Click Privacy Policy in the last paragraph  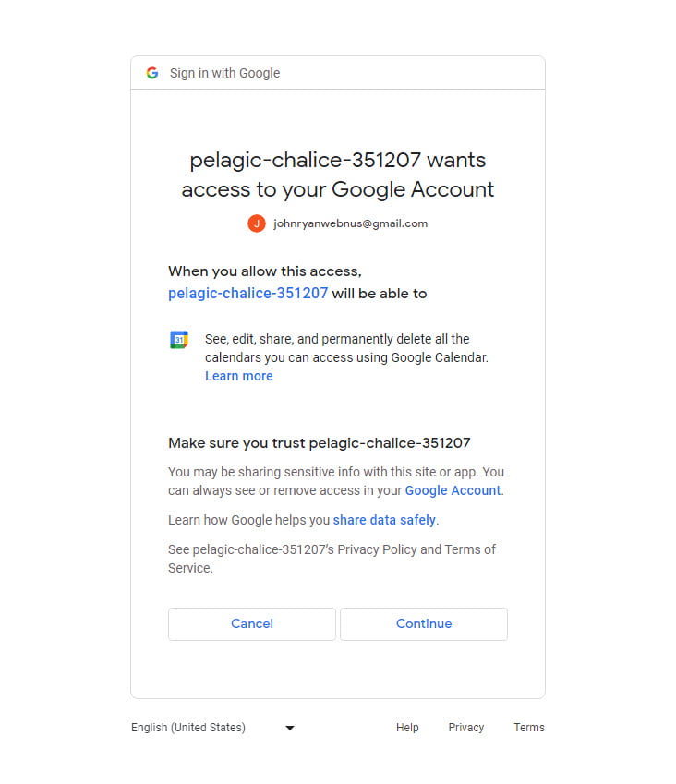point(377,549)
